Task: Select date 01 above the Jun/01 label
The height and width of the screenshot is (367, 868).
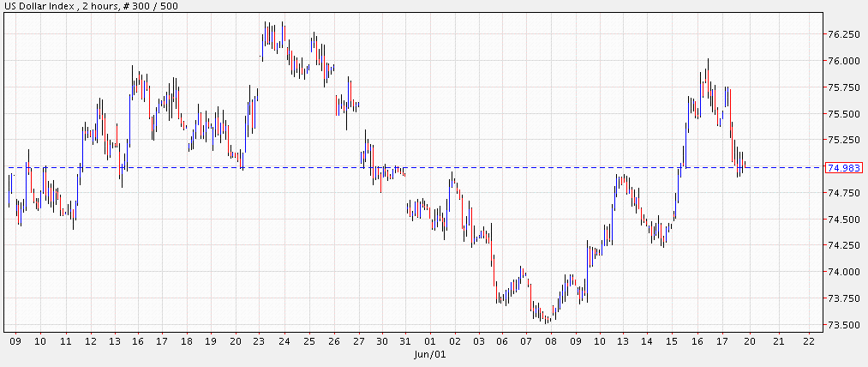Action: (430, 341)
